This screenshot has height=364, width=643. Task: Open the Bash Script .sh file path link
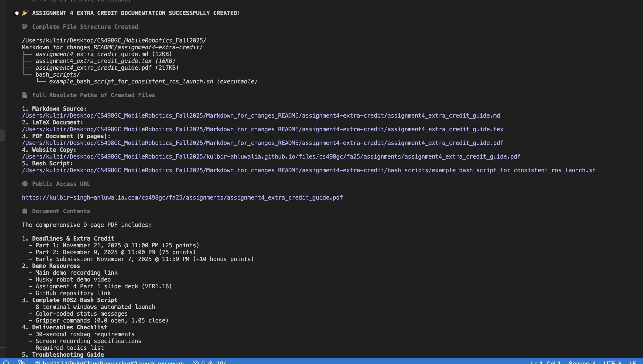pos(309,170)
